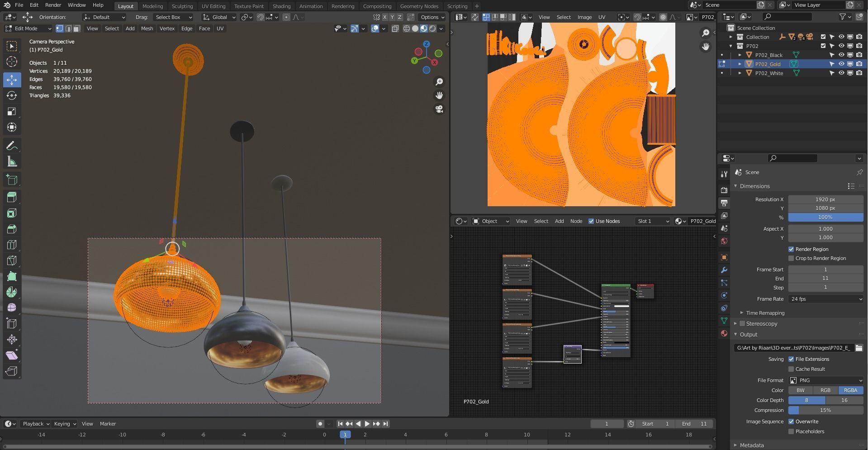Switch to the UV Editing workspace tab
The image size is (868, 450).
tap(213, 6)
